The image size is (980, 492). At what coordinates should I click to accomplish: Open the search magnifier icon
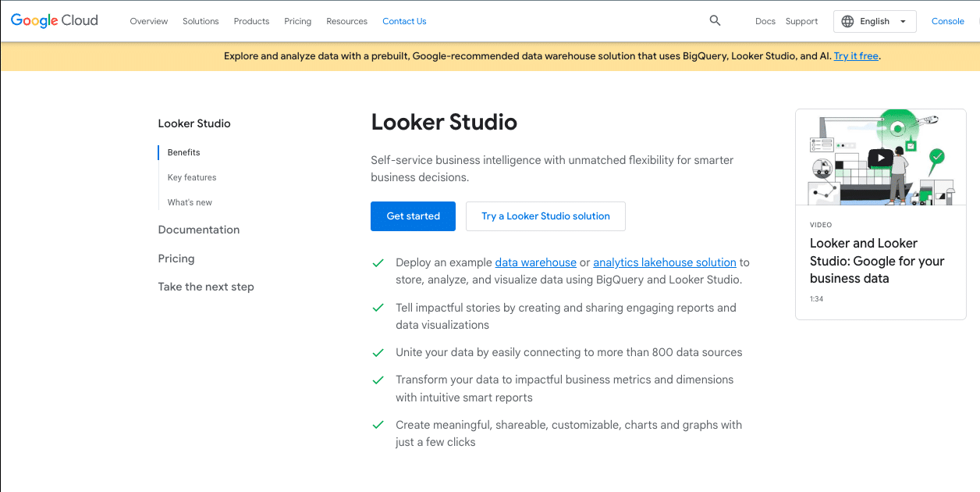pyautogui.click(x=715, y=21)
